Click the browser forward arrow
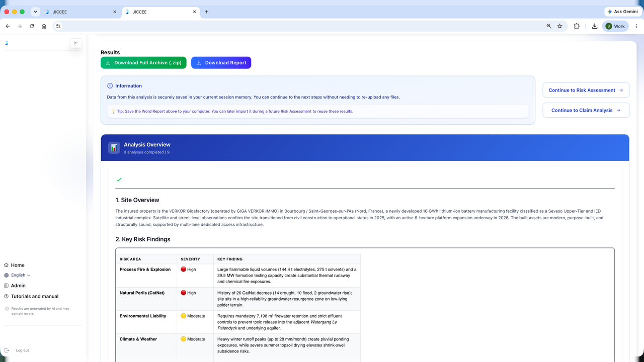Viewport: 644px width, 362px height. tap(20, 26)
